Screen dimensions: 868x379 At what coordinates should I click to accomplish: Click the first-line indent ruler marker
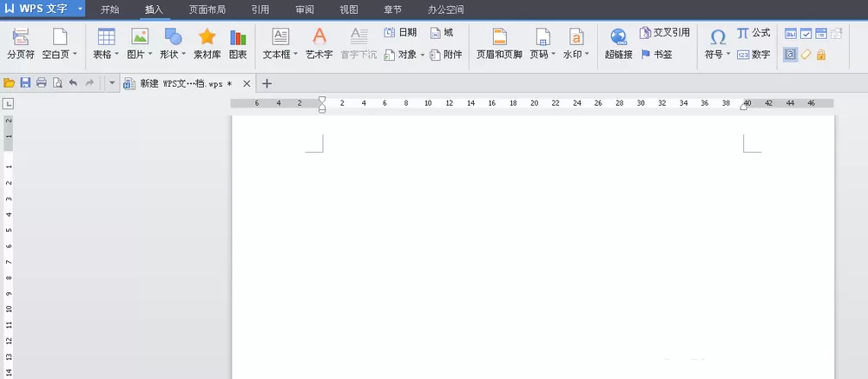coord(322,100)
